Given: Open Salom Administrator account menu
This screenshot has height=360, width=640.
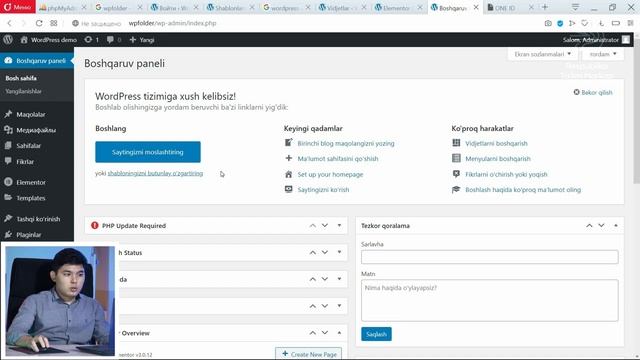Looking at the screenshot, I should coord(596,40).
